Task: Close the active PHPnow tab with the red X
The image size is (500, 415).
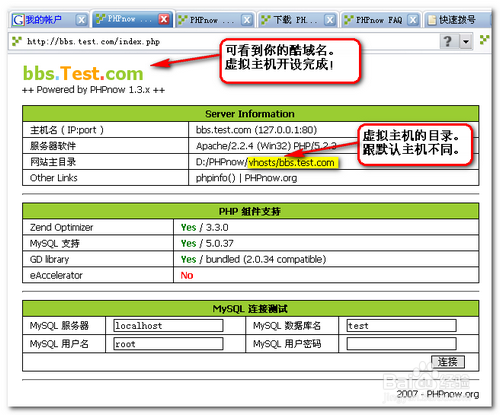Action: [164, 19]
